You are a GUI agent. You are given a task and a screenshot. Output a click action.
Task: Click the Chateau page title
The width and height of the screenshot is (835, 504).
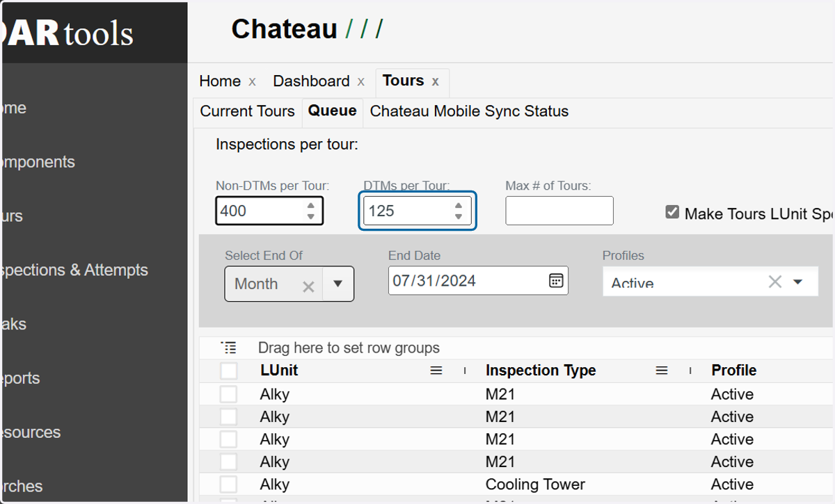point(284,29)
